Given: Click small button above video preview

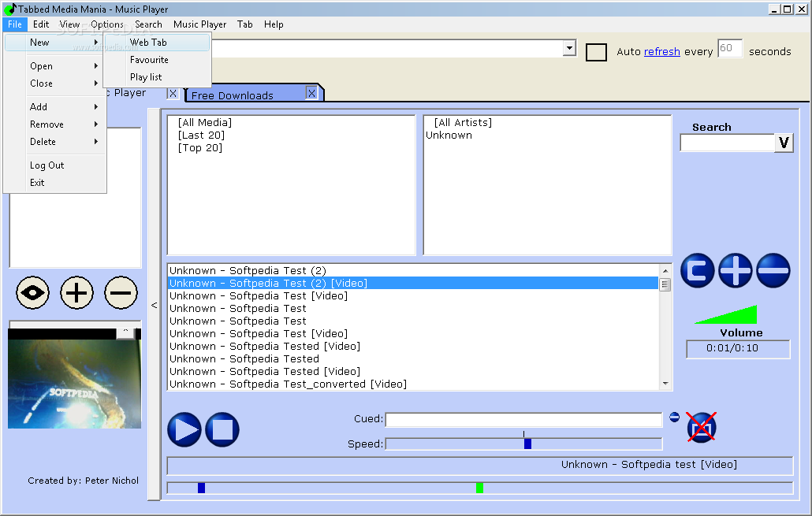Looking at the screenshot, I should coord(125,332).
